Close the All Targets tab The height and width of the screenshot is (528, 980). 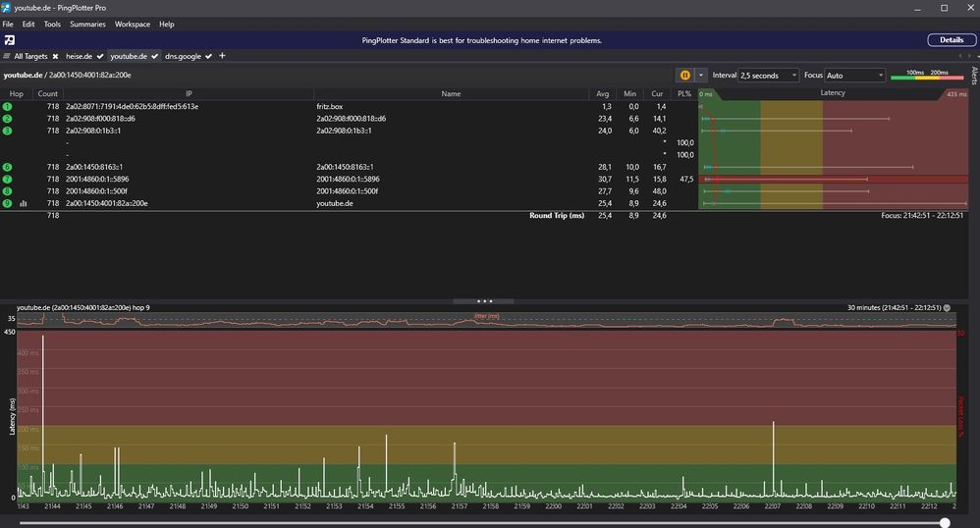coord(56,56)
